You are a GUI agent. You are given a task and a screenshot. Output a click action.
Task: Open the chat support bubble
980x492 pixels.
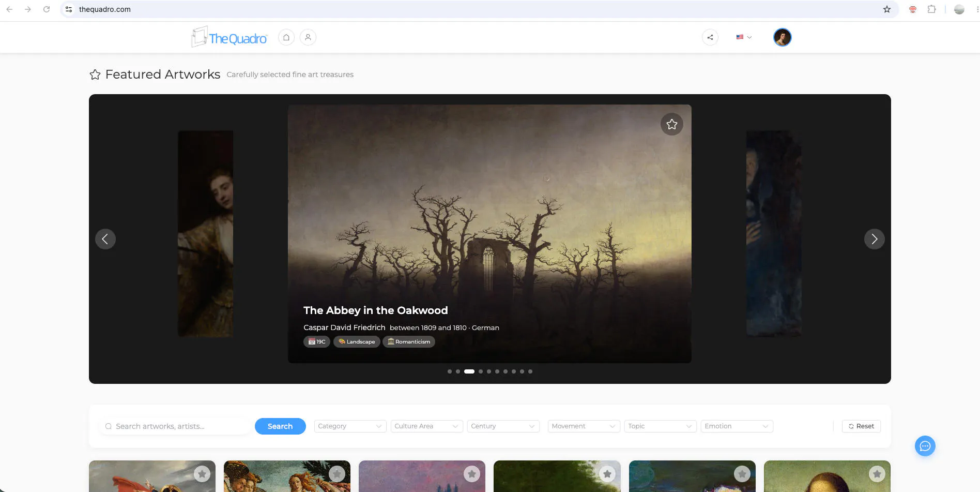(925, 446)
